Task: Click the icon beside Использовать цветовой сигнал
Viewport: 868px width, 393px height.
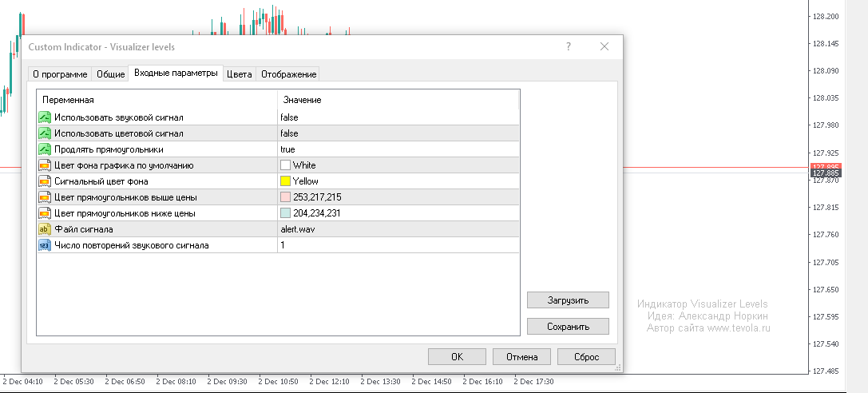Action: (x=44, y=133)
